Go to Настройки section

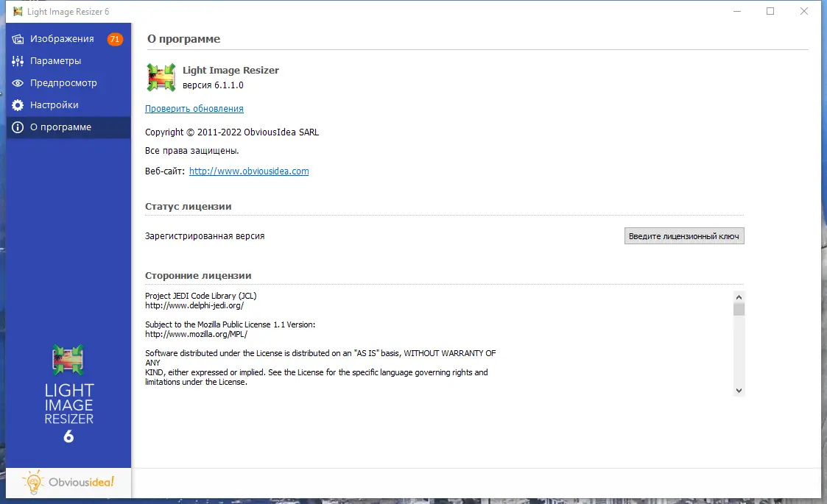click(x=68, y=105)
